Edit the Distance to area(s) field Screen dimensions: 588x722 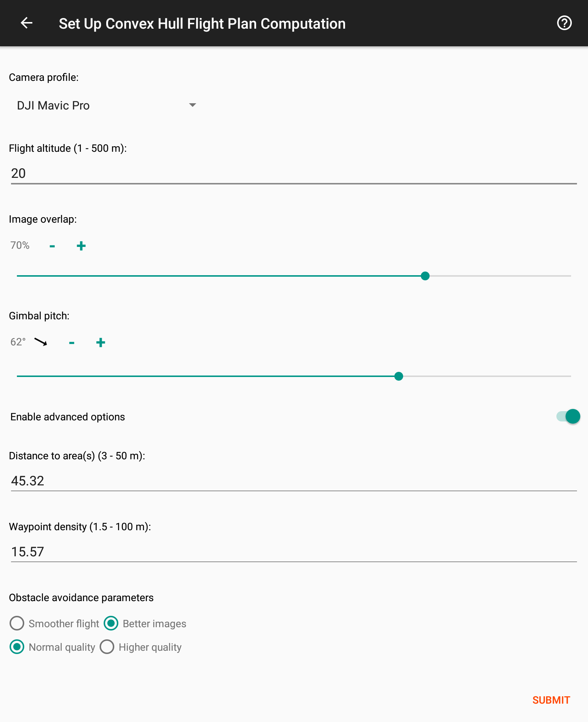[x=294, y=481]
